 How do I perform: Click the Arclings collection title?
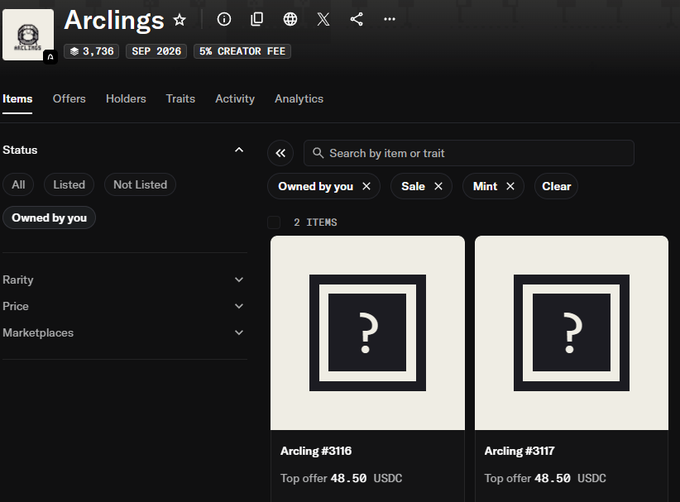[114, 20]
